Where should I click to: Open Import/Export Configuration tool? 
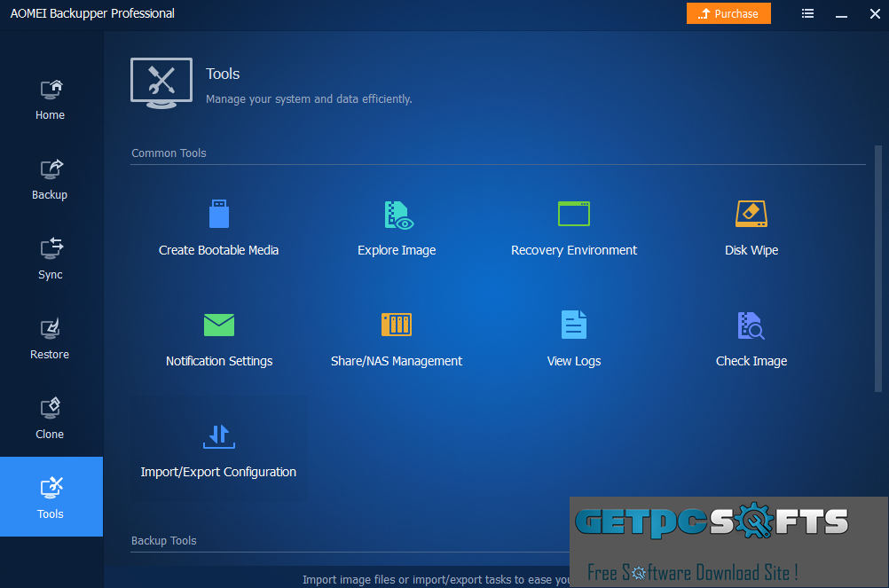pos(219,449)
